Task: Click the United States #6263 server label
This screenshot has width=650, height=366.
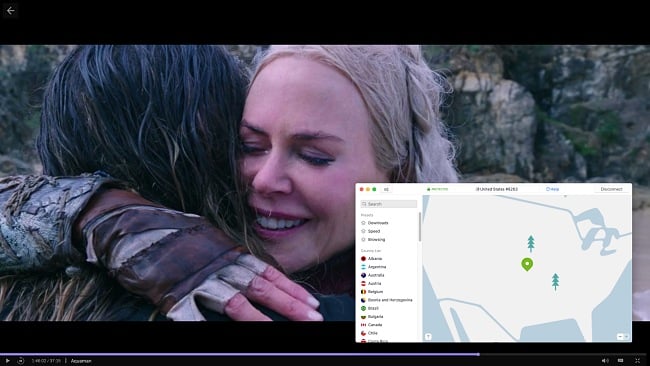Action: 497,189
